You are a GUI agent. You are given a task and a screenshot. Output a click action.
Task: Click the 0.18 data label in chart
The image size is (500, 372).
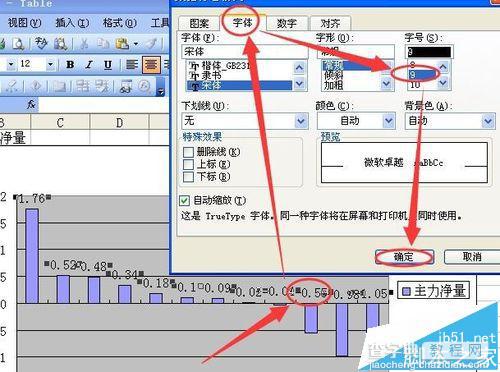156,284
